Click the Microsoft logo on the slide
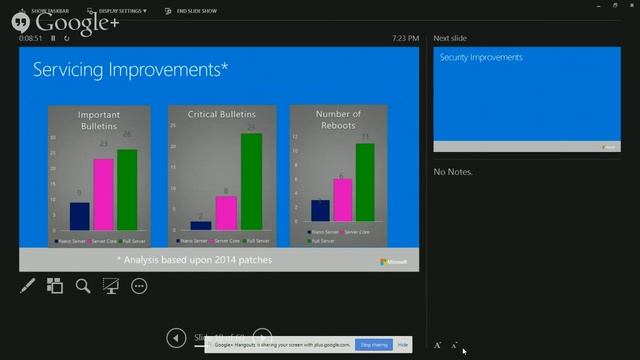640x360 pixels. tap(393, 262)
